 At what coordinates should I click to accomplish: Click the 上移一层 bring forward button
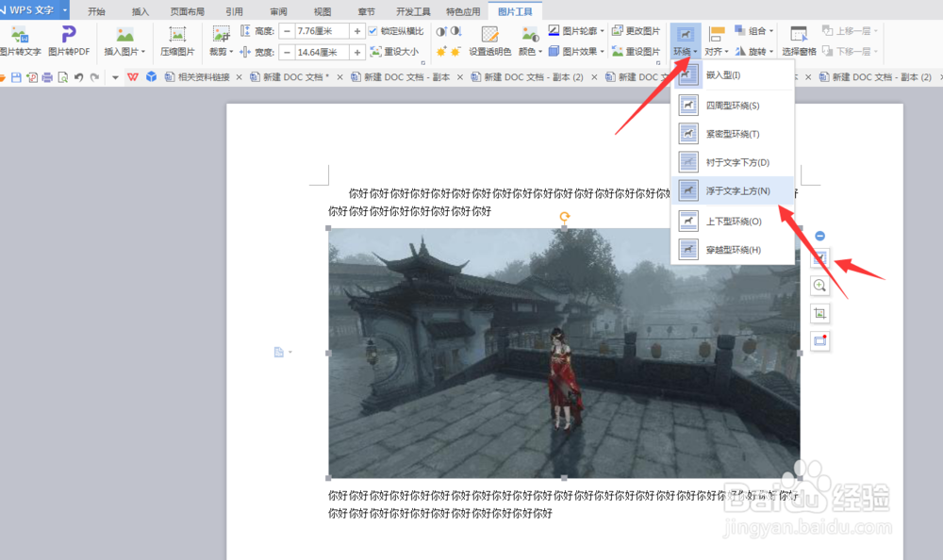[x=850, y=31]
